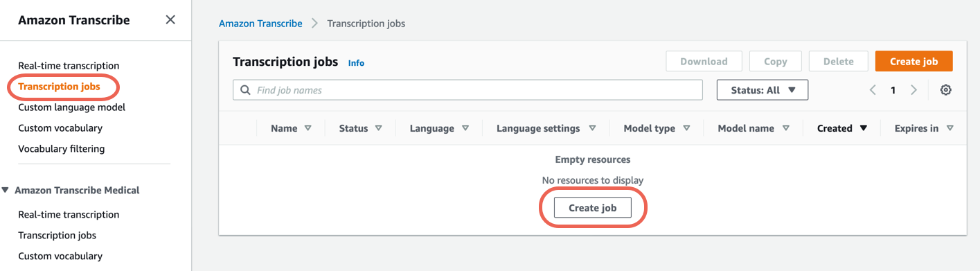Close the Amazon Transcribe side panel
Image resolution: width=980 pixels, height=271 pixels.
170,20
